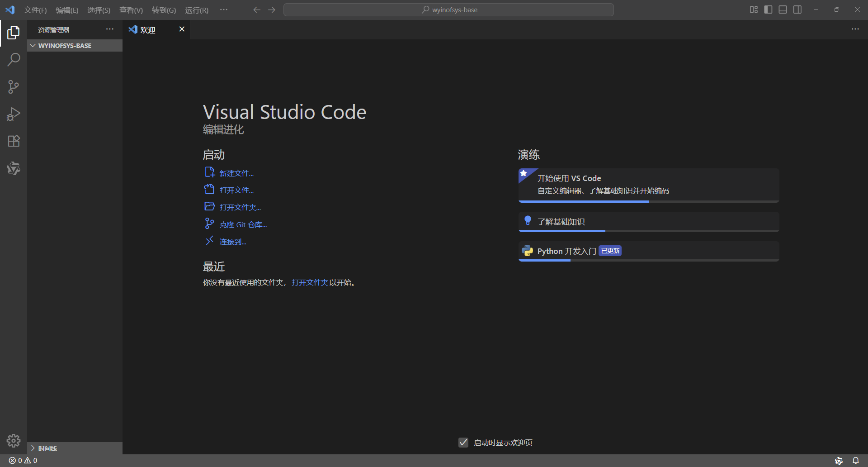868x467 pixels.
Task: Toggle the primary side bar
Action: (768, 10)
